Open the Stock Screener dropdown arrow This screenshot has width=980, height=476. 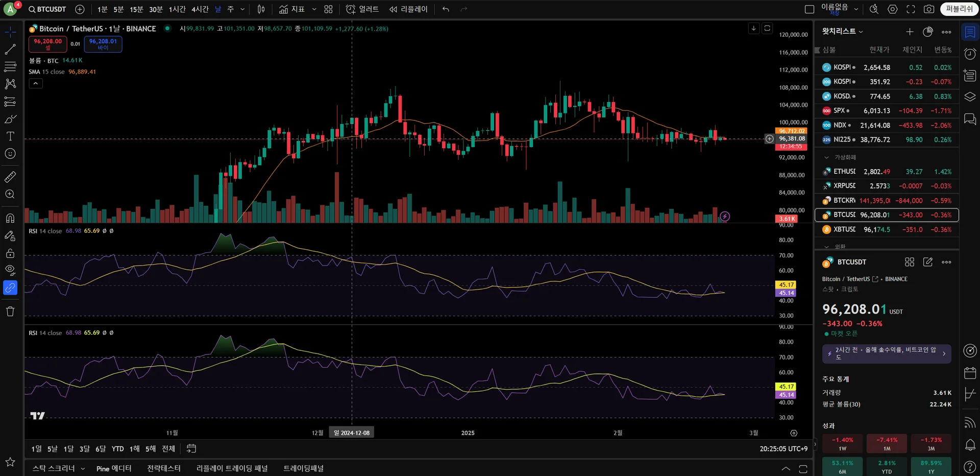[x=83, y=468]
